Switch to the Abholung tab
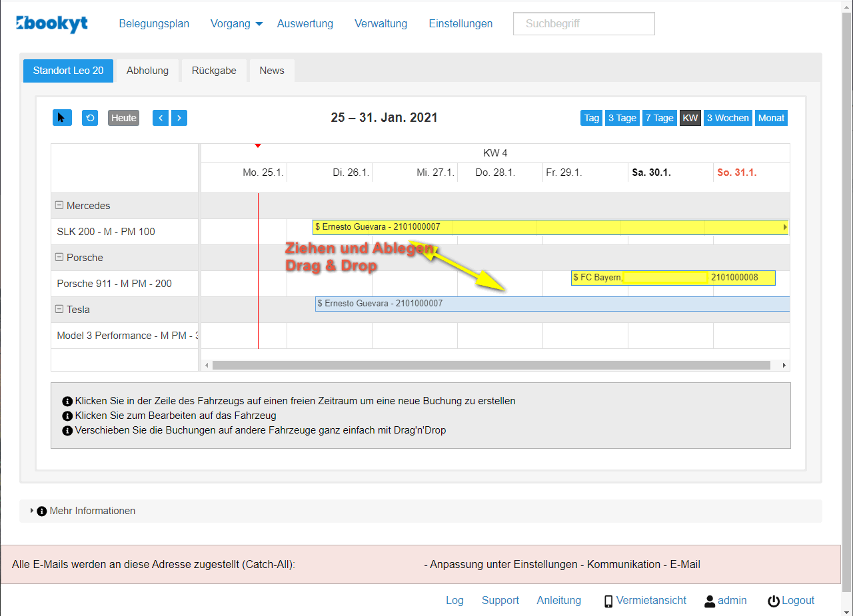Viewport: 853px width, 616px height. (x=147, y=70)
